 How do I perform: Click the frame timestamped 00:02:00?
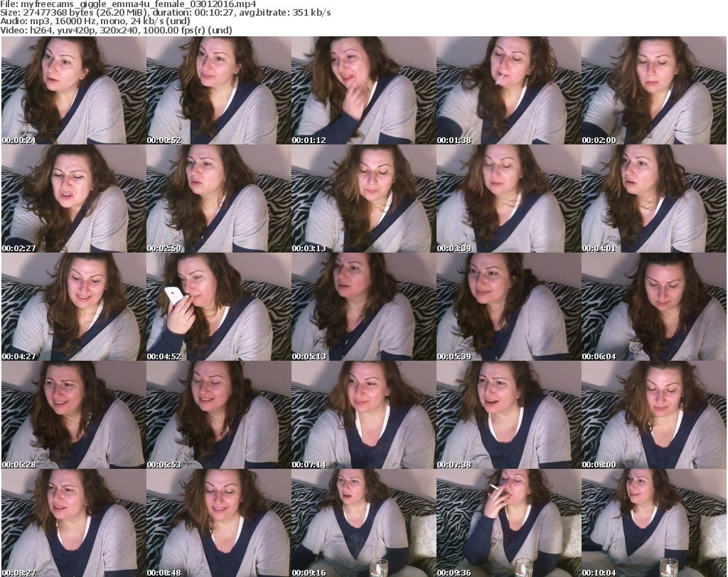click(x=654, y=90)
